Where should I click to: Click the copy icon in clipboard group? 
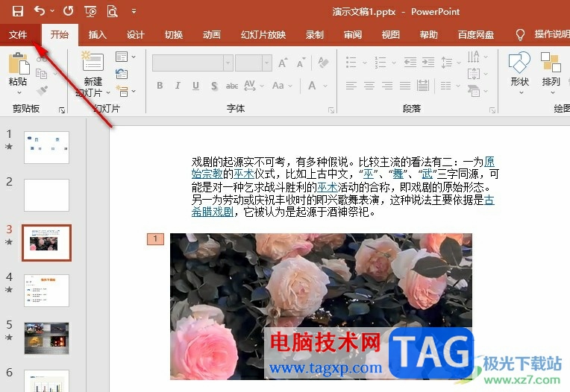(x=42, y=74)
